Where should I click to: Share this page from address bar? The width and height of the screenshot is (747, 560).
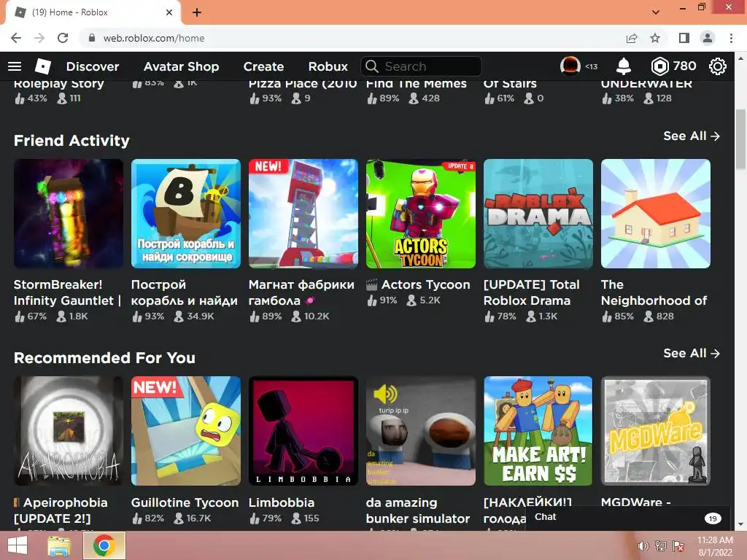632,38
